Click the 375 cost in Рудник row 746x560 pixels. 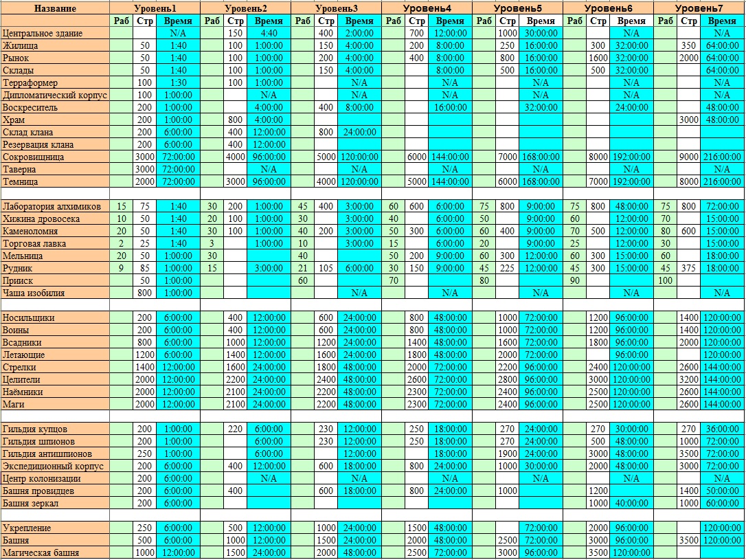pyautogui.click(x=688, y=269)
